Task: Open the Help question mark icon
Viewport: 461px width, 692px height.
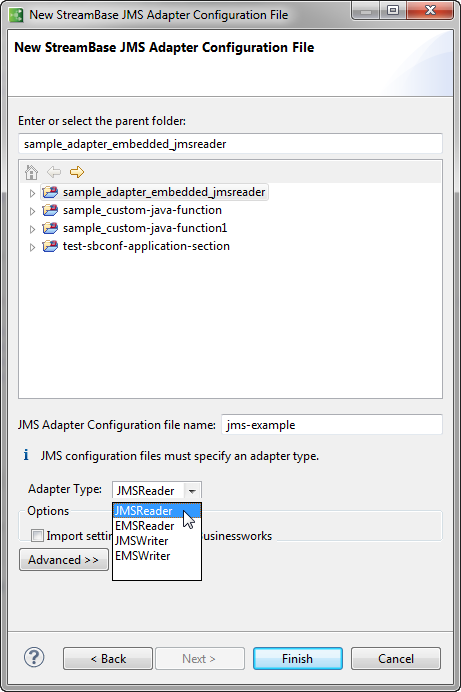Action: click(34, 658)
